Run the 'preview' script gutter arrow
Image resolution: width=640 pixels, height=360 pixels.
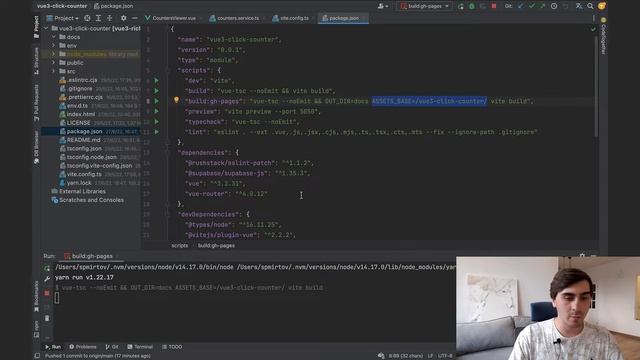click(156, 111)
